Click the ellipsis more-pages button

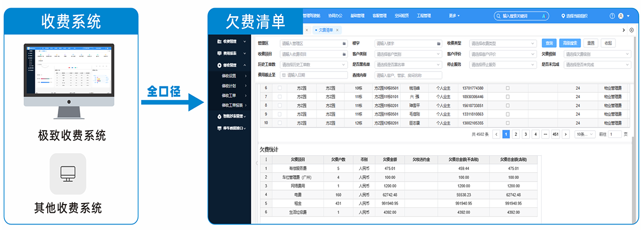[x=545, y=134]
